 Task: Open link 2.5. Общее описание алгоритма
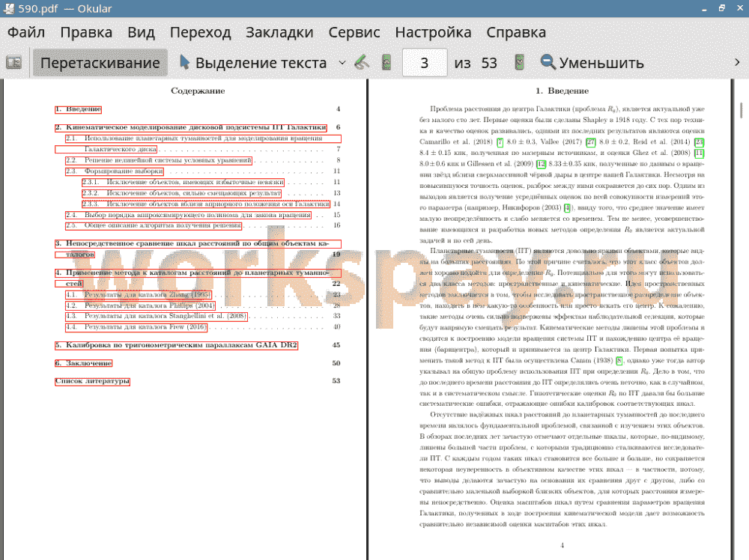coord(154,225)
